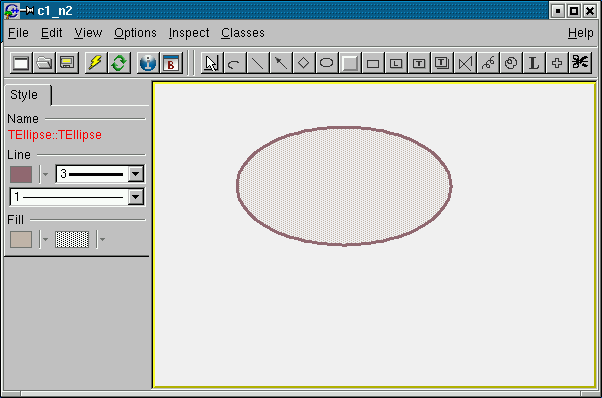Click the scissors cut icon
The width and height of the screenshot is (602, 398).
[x=580, y=63]
